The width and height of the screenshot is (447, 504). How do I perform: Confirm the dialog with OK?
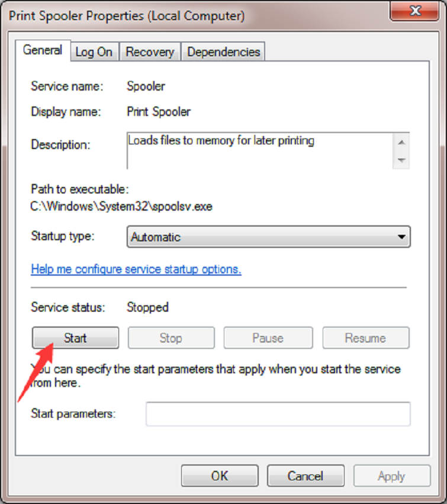pos(219,476)
